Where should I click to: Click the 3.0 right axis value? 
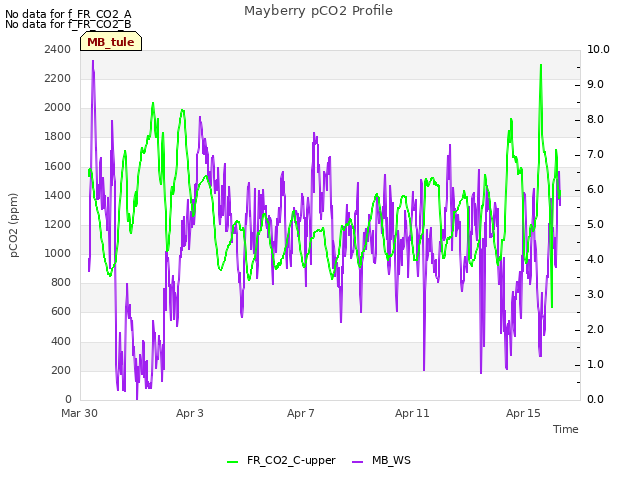tap(596, 295)
